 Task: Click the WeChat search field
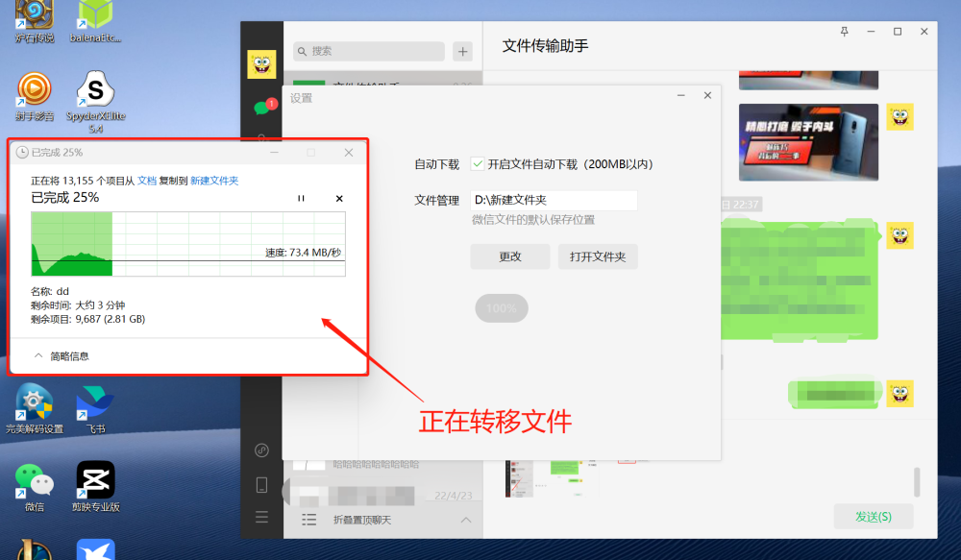(x=369, y=52)
